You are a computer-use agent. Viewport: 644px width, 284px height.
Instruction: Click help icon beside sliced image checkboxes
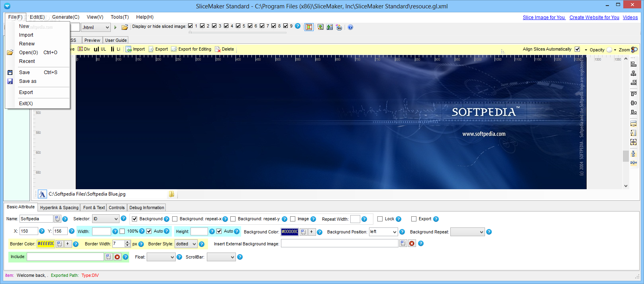[x=298, y=26]
